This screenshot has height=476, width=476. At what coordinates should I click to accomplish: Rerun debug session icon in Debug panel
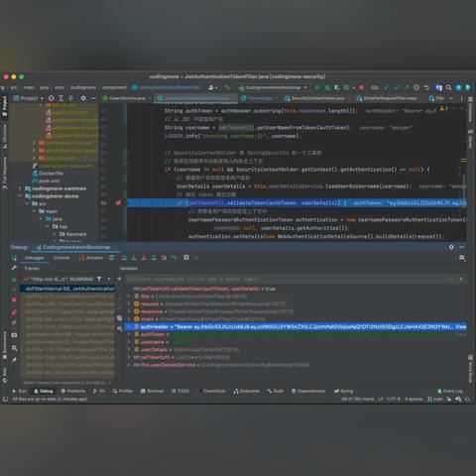point(14,258)
